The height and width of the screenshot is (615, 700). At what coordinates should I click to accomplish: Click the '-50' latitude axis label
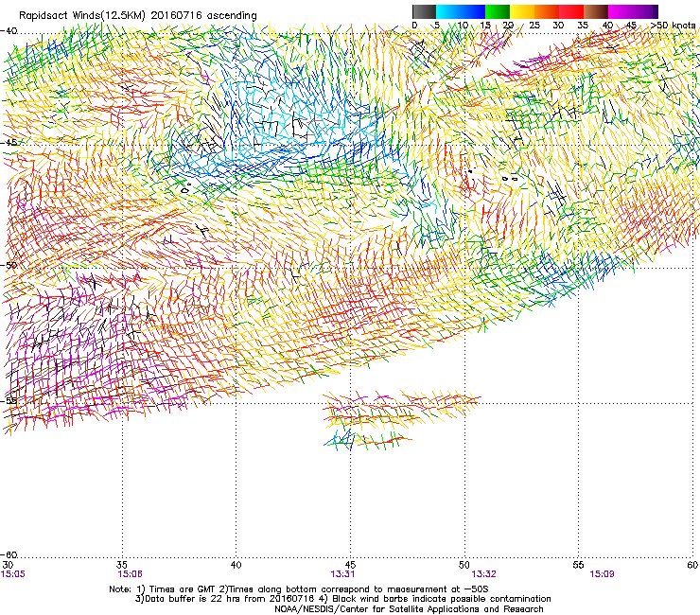[9, 265]
